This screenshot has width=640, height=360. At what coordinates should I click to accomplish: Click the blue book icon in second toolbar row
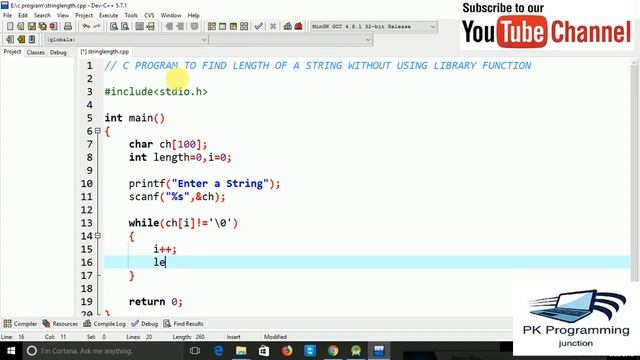(x=32, y=40)
